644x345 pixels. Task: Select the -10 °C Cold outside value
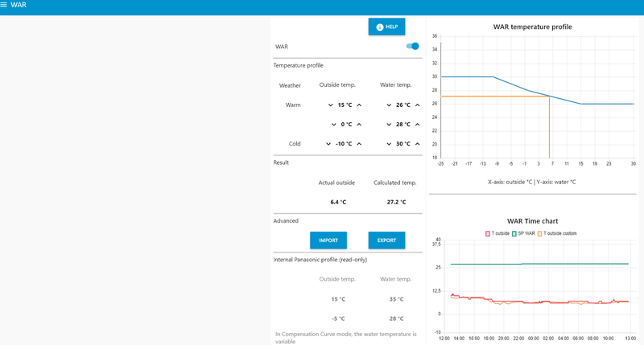click(344, 144)
